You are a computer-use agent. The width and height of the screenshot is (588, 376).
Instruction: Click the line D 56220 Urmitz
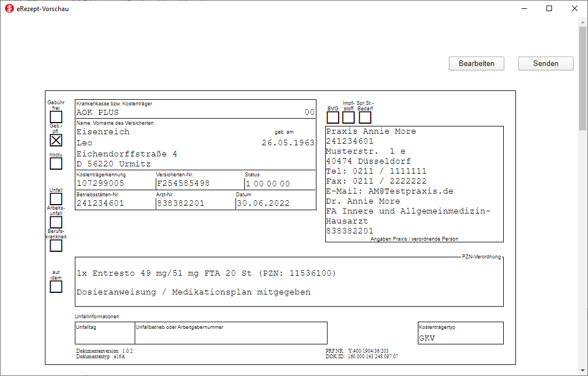click(114, 164)
